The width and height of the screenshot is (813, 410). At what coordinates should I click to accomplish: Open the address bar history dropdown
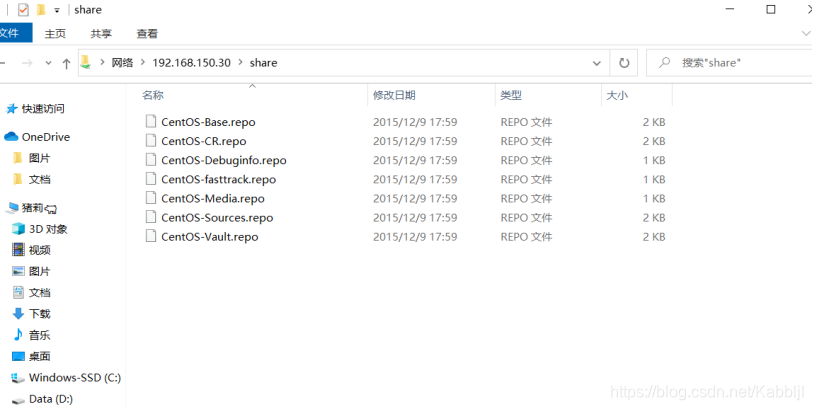point(596,63)
